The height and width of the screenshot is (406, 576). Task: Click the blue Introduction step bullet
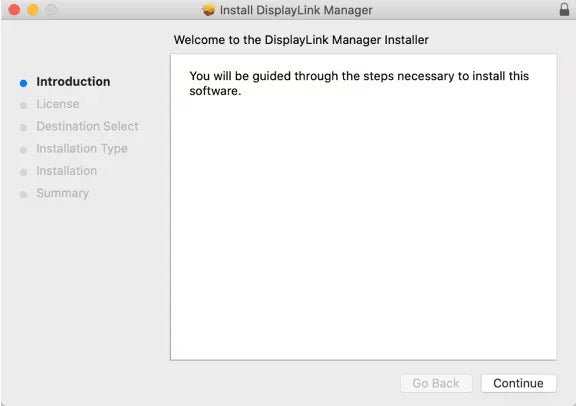pyautogui.click(x=24, y=83)
